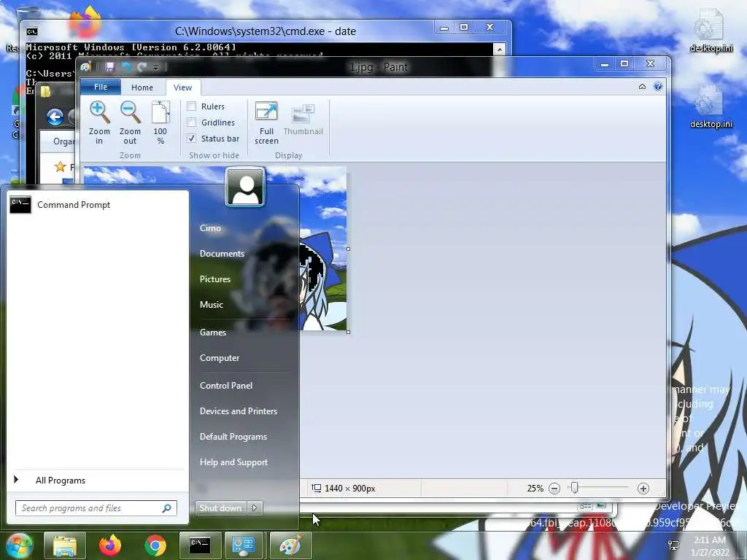Click the Thumbnail button in Paint's Display group
The height and width of the screenshot is (560, 747).
pos(303,119)
